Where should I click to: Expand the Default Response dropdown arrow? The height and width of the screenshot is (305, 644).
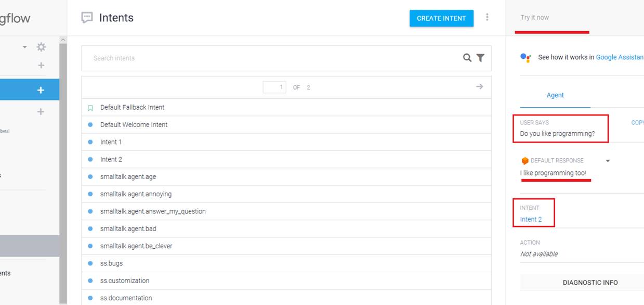(608, 161)
